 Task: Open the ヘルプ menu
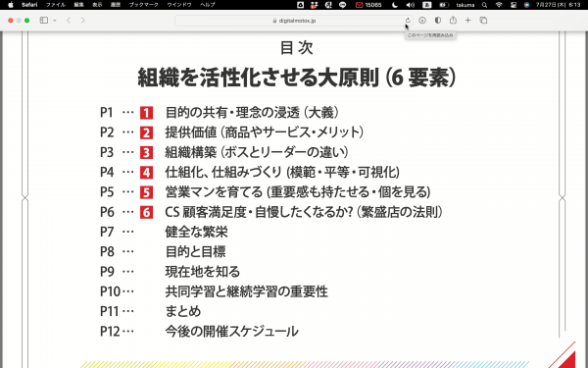[x=208, y=5]
